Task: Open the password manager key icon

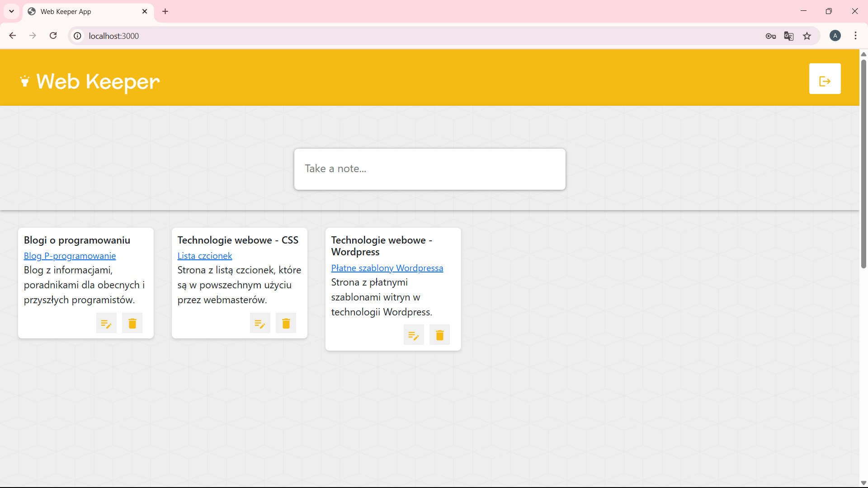Action: 771,36
